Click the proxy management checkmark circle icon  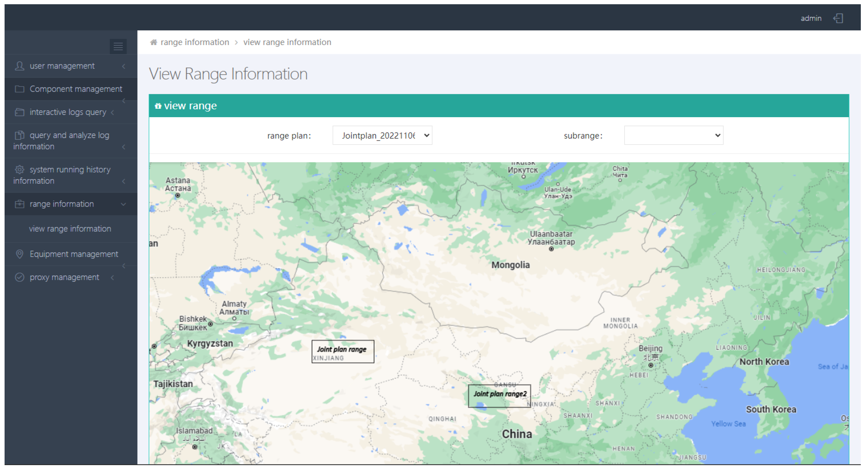(20, 277)
